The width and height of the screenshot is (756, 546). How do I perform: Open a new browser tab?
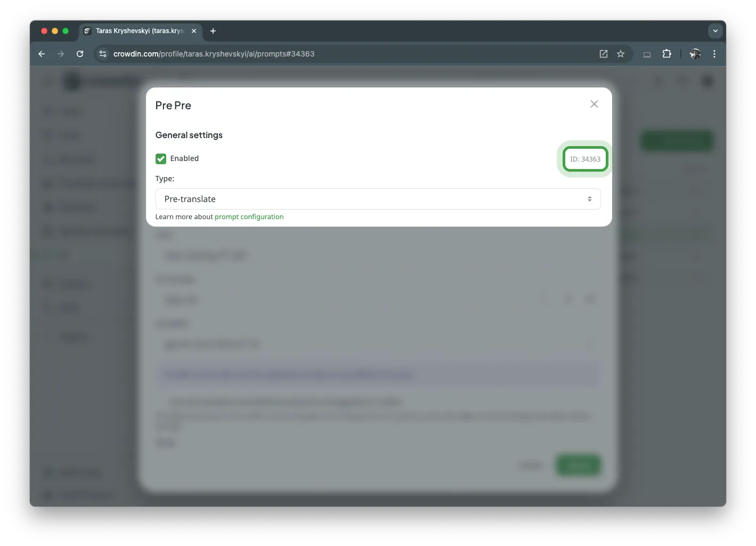pyautogui.click(x=213, y=31)
